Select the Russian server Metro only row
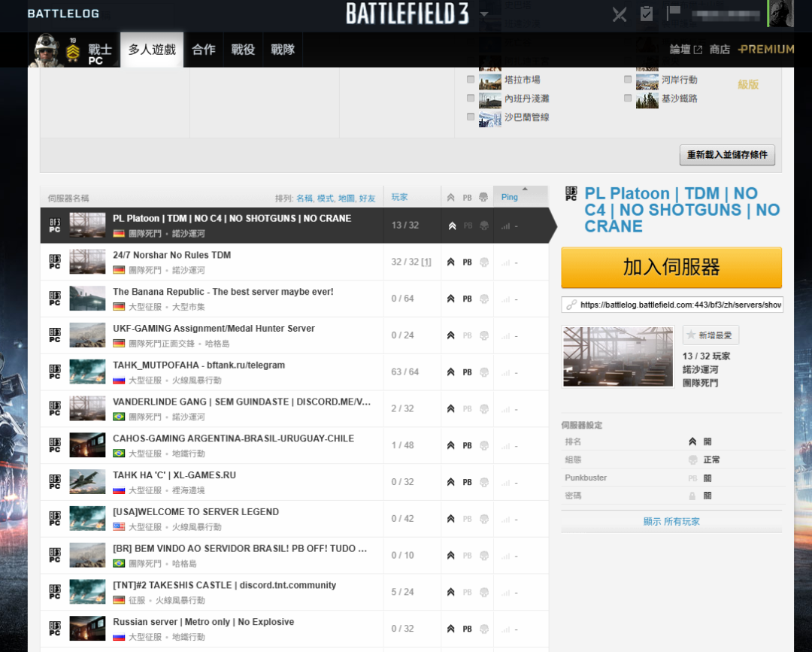 click(x=294, y=629)
